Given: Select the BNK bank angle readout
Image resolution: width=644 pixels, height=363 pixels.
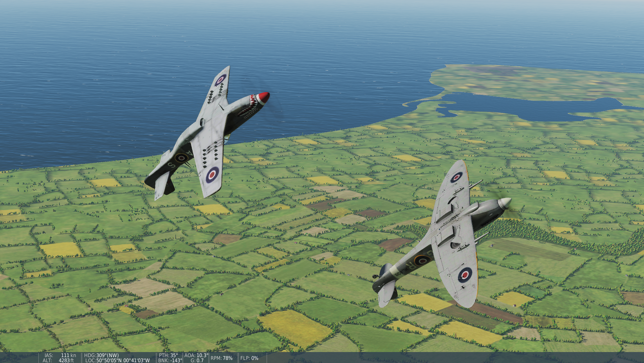Looking at the screenshot, I should point(170,360).
